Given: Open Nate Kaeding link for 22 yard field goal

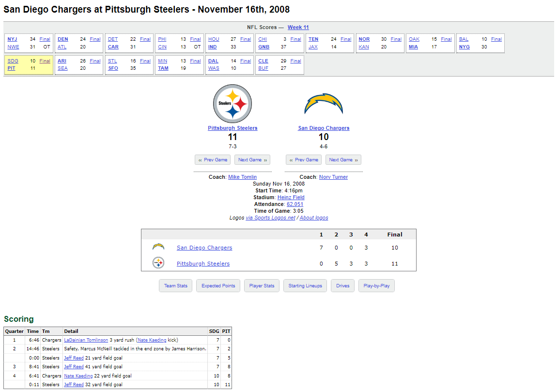Looking at the screenshot, I should (x=78, y=376).
